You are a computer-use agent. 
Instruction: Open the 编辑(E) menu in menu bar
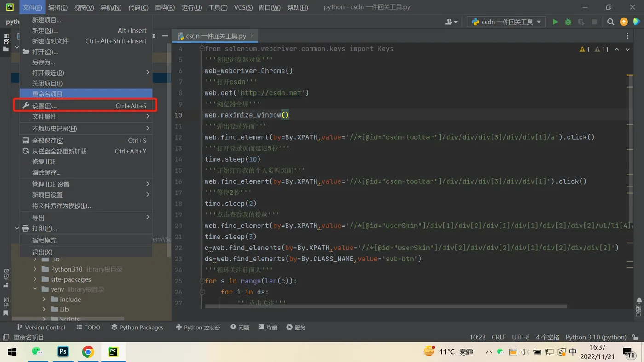57,7
